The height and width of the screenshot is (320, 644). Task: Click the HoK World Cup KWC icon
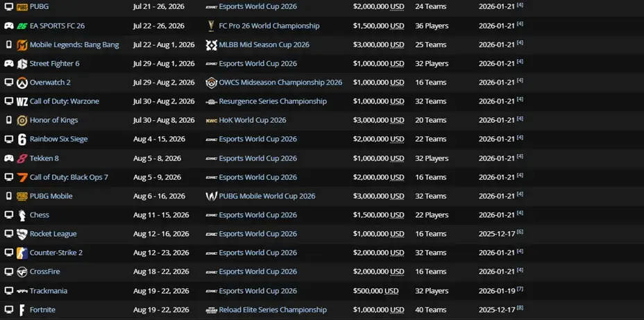211,120
